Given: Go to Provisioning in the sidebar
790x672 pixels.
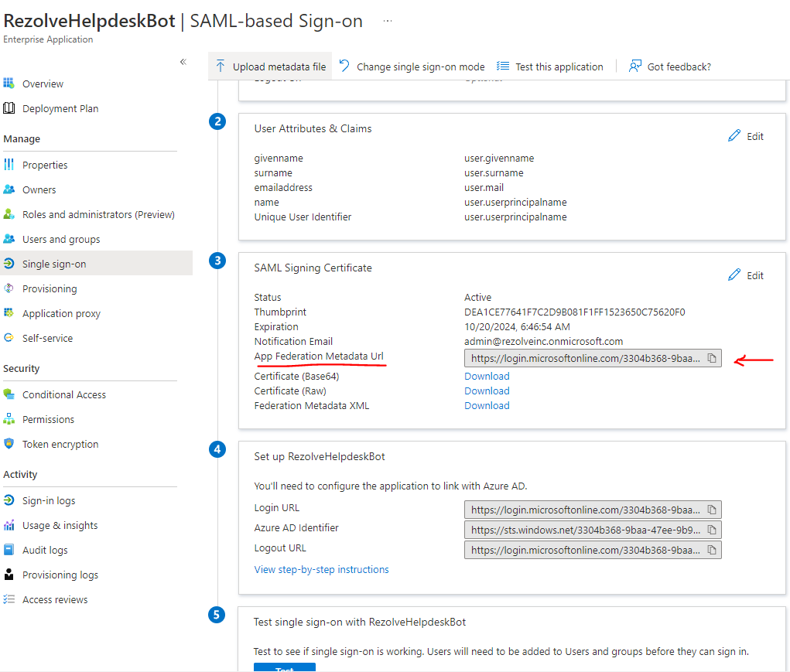Looking at the screenshot, I should (x=50, y=289).
